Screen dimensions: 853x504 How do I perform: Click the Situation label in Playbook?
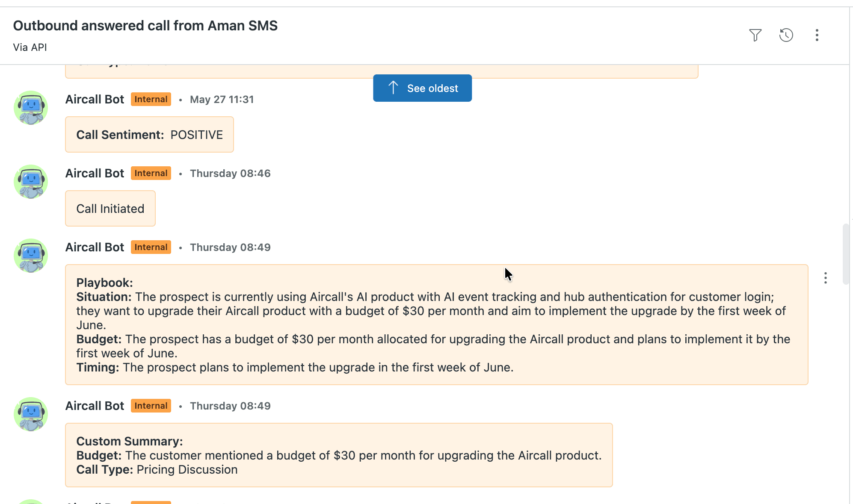coord(104,297)
